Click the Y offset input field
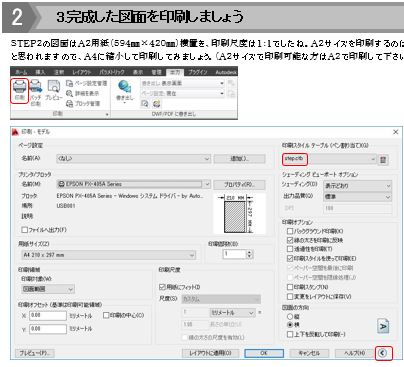Viewport: 404px width, 367px height. point(48,329)
